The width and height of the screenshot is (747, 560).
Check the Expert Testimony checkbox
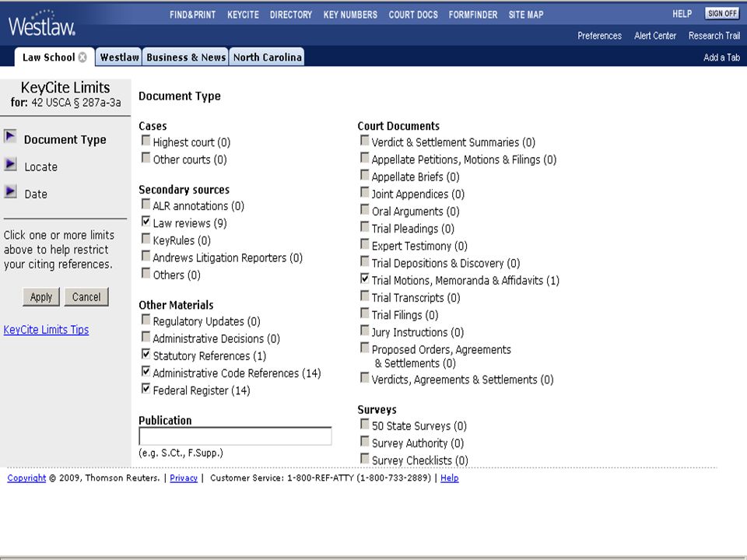364,243
